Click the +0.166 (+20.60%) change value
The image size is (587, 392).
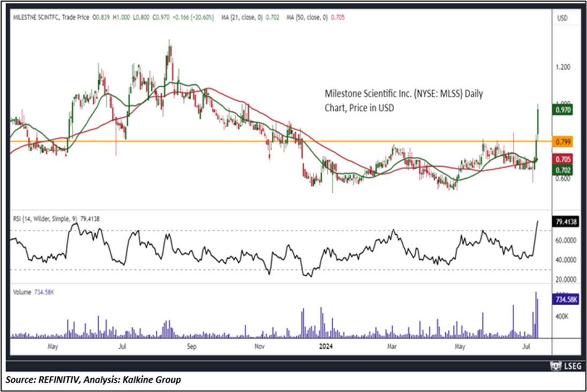(193, 17)
